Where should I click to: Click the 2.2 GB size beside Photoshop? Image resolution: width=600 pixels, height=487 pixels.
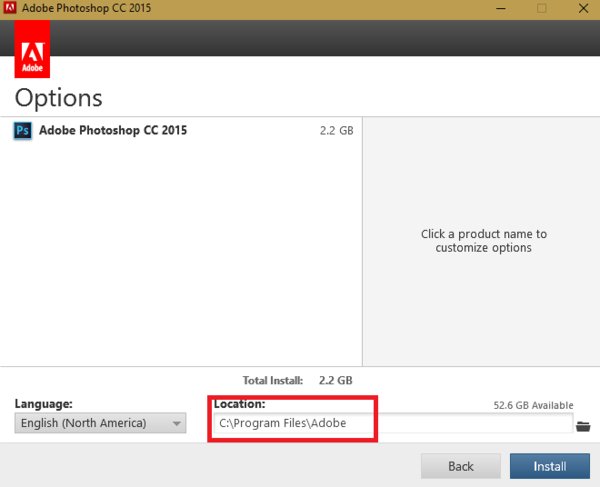coord(336,130)
